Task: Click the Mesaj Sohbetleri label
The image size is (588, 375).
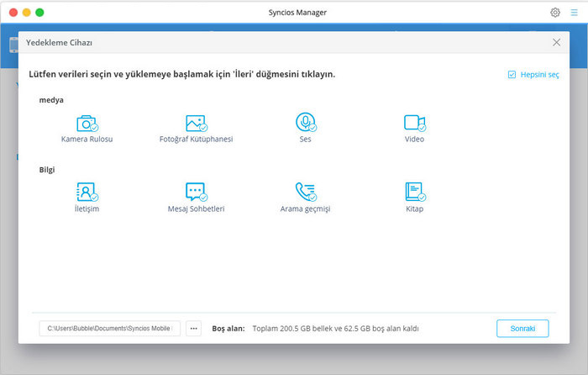Action: pos(196,209)
